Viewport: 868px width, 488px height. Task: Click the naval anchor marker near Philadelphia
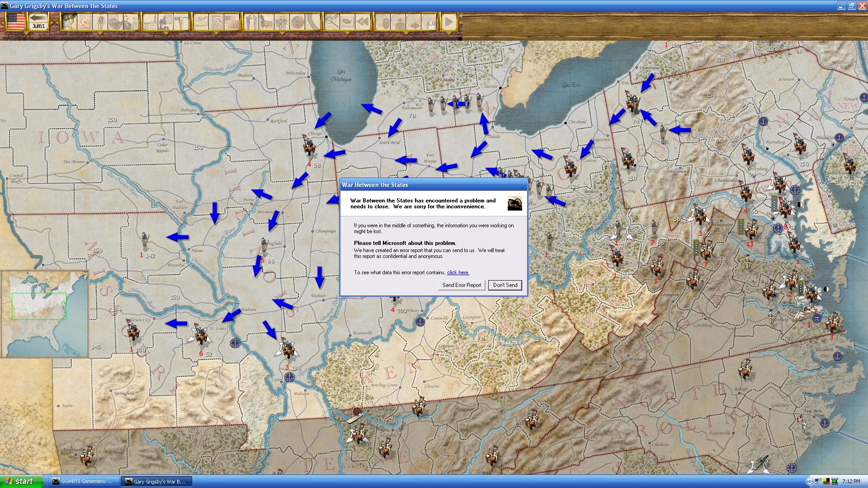point(840,138)
